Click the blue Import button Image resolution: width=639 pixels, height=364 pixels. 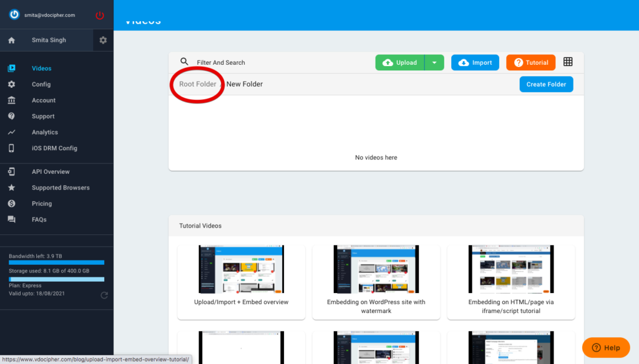475,62
